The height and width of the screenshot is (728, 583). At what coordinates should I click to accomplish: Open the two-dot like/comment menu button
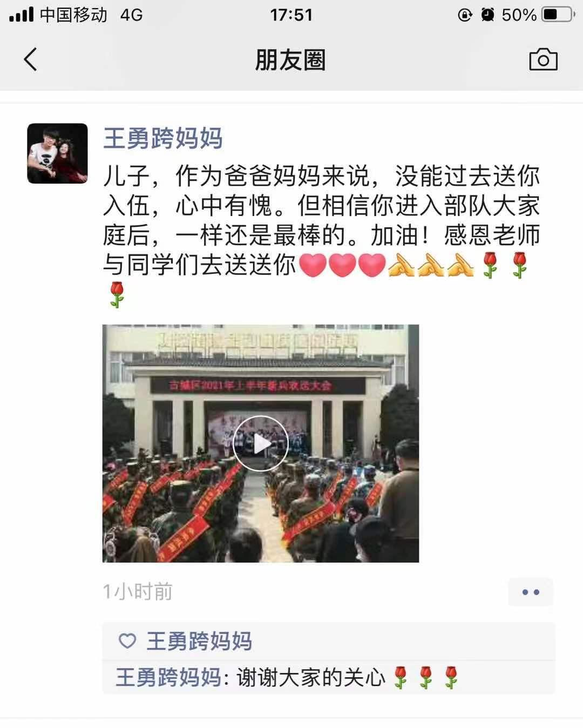click(x=531, y=592)
